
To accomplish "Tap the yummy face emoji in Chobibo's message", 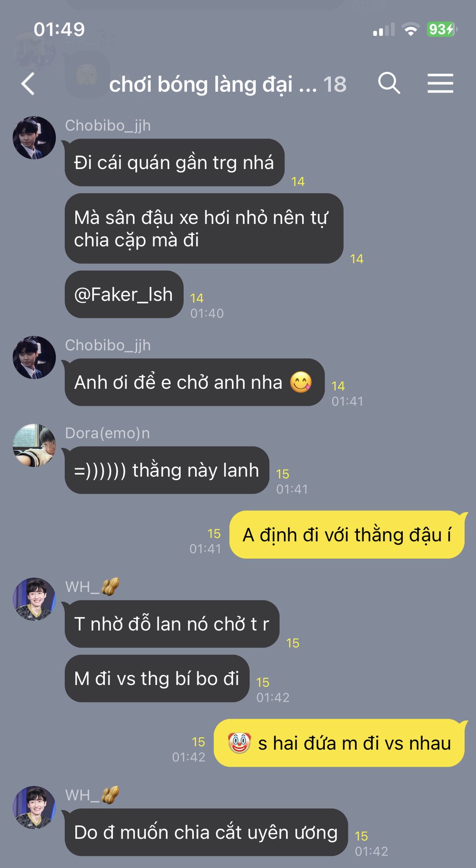I will [301, 382].
